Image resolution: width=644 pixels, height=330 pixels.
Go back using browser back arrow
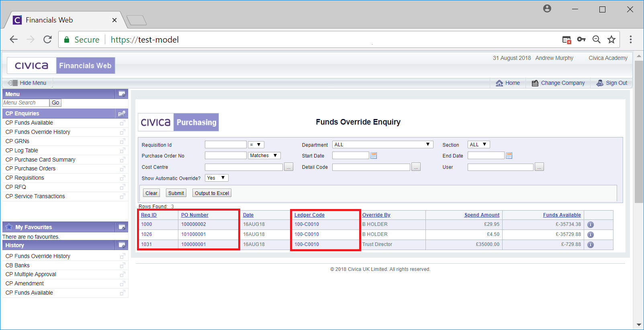pyautogui.click(x=14, y=39)
